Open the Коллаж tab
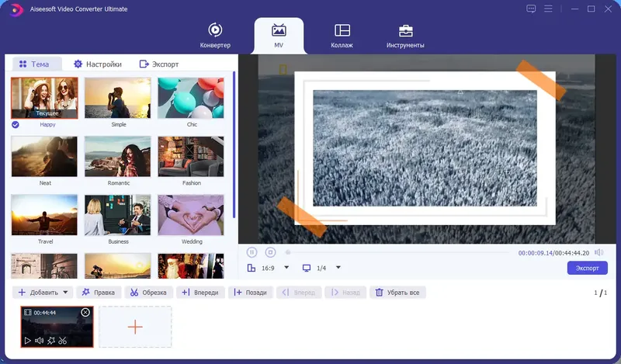This screenshot has width=621, height=364. point(342,36)
